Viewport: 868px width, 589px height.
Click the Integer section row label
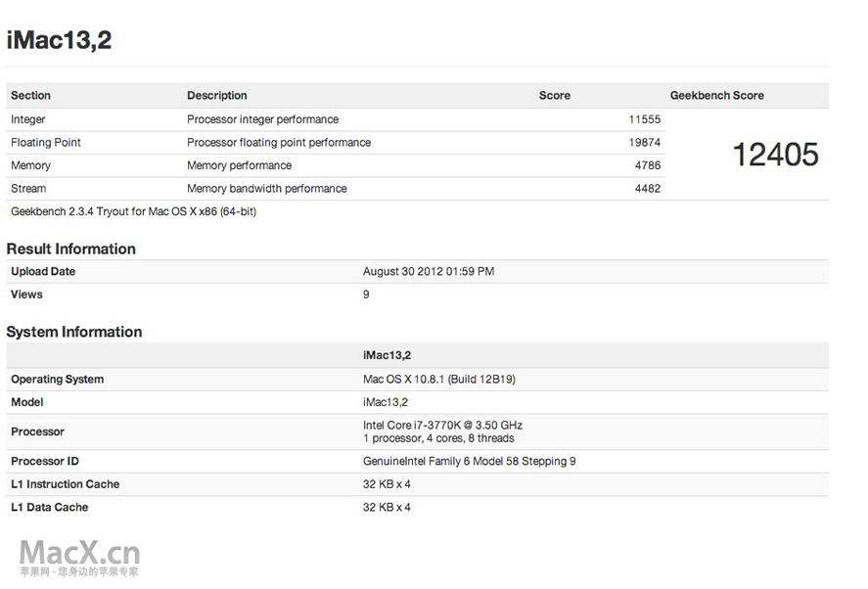click(x=27, y=119)
